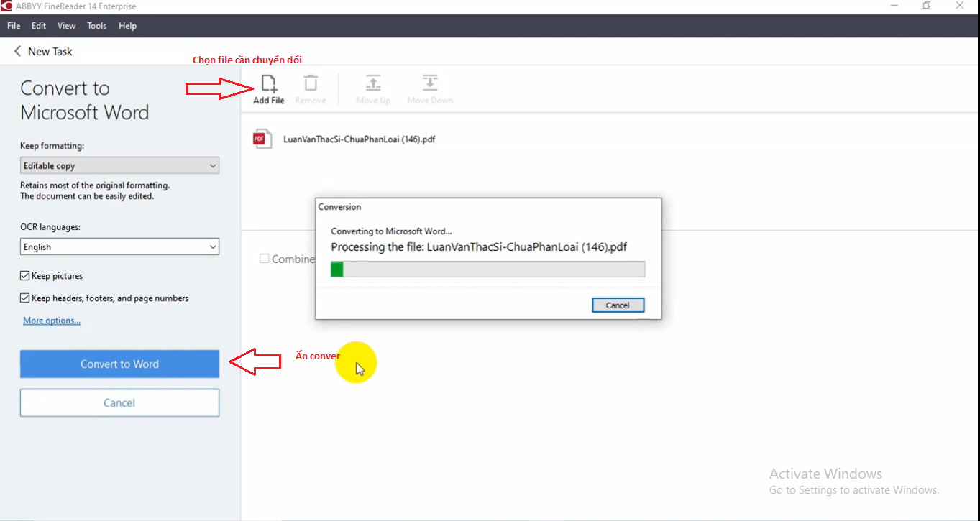Click the Convert to Word button
Screen dimensions: 980x521
point(119,364)
